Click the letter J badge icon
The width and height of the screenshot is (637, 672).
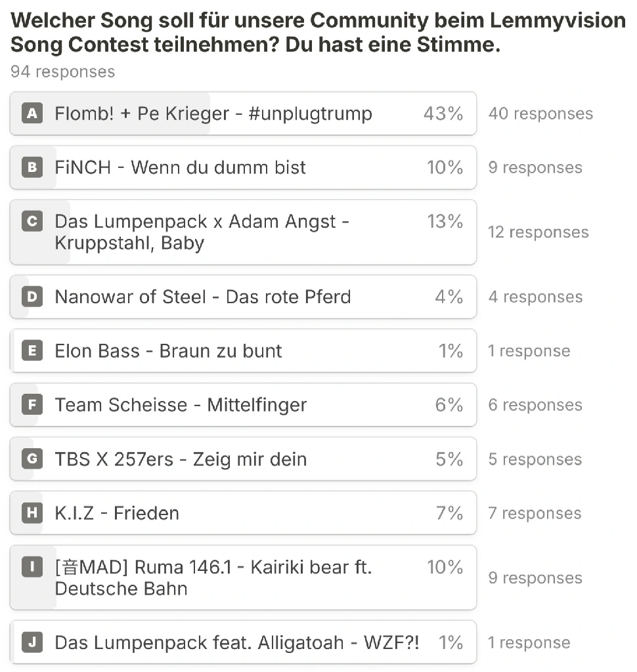click(x=32, y=642)
